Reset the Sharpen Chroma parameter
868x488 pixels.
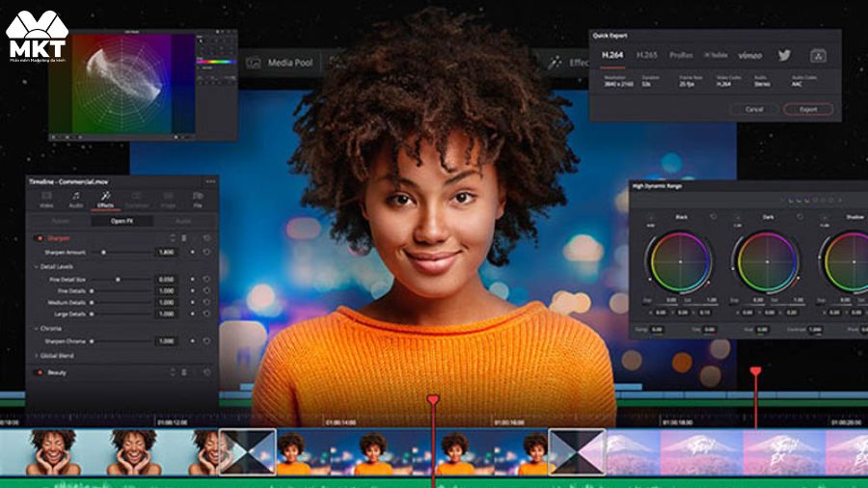tap(206, 341)
